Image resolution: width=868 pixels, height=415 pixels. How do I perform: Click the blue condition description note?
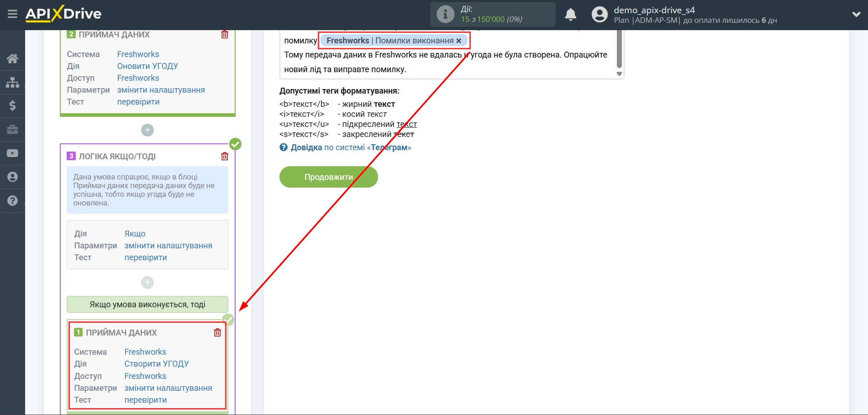pyautogui.click(x=147, y=190)
